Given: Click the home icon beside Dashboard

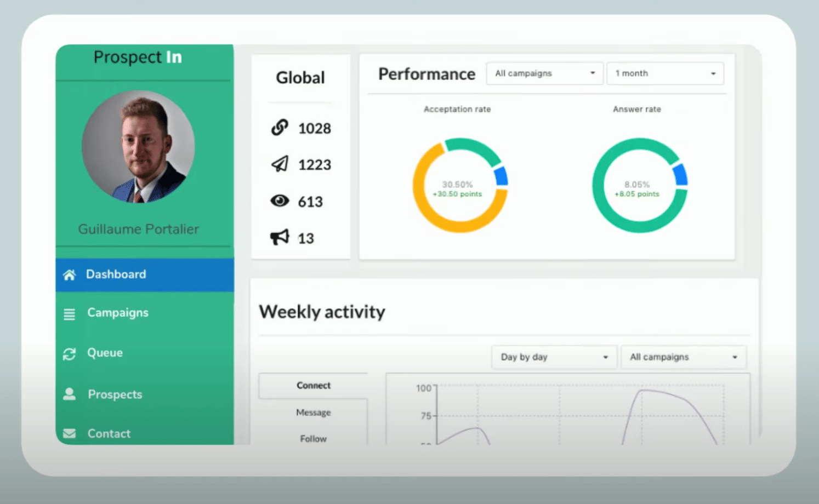Looking at the screenshot, I should point(70,275).
